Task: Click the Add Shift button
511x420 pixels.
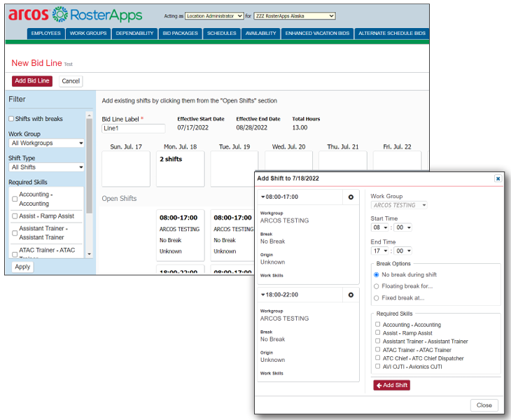Action: tap(391, 385)
